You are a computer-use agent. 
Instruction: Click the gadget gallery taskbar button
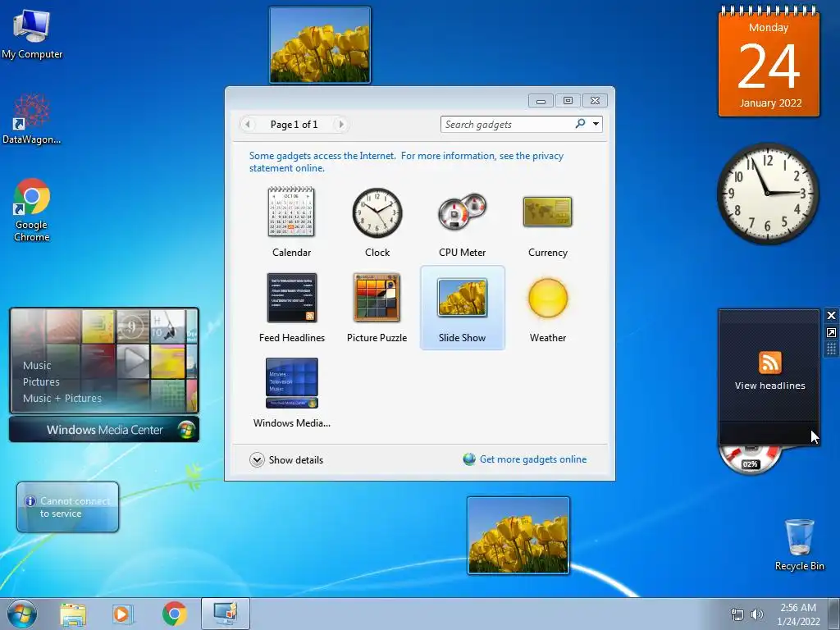click(226, 614)
